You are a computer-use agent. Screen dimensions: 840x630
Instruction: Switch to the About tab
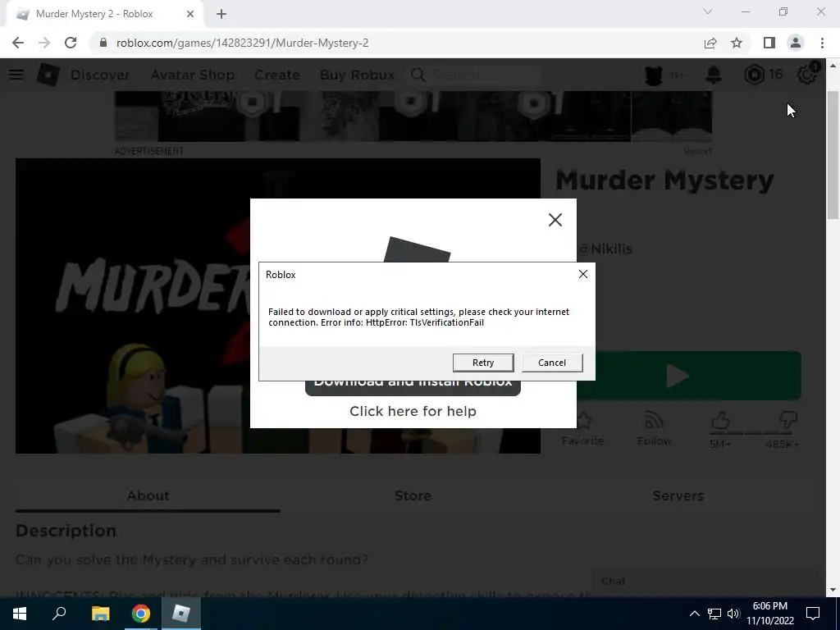coord(148,496)
